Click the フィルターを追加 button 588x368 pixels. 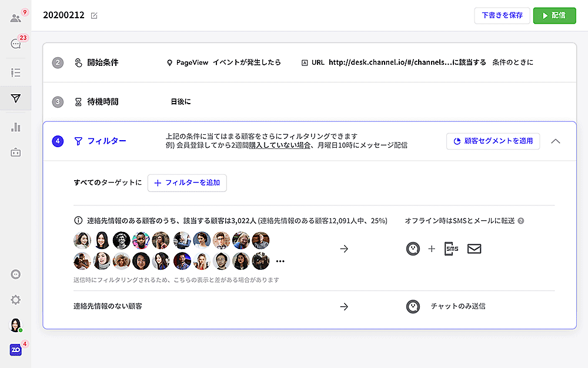[x=187, y=183]
